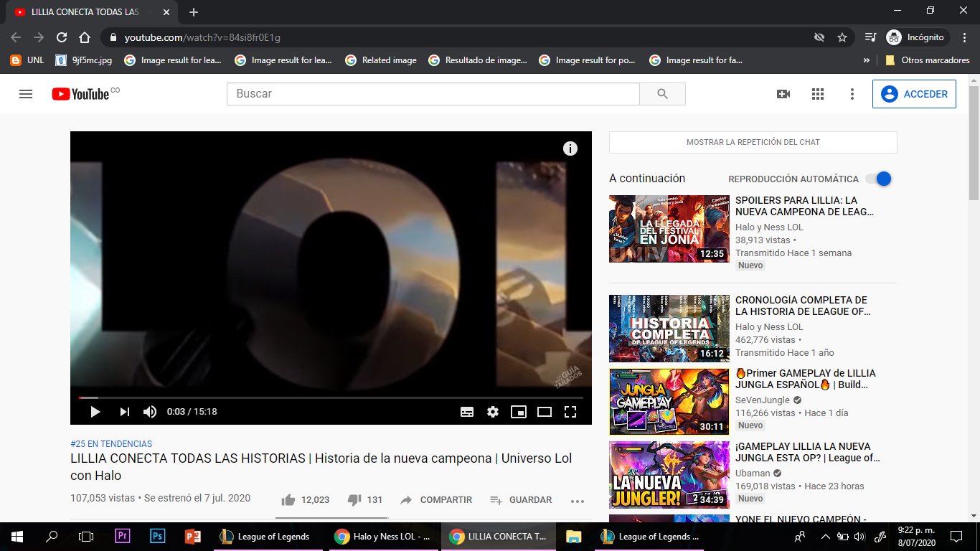The width and height of the screenshot is (980, 551).
Task: Open Ubaman channel name
Action: coord(753,474)
